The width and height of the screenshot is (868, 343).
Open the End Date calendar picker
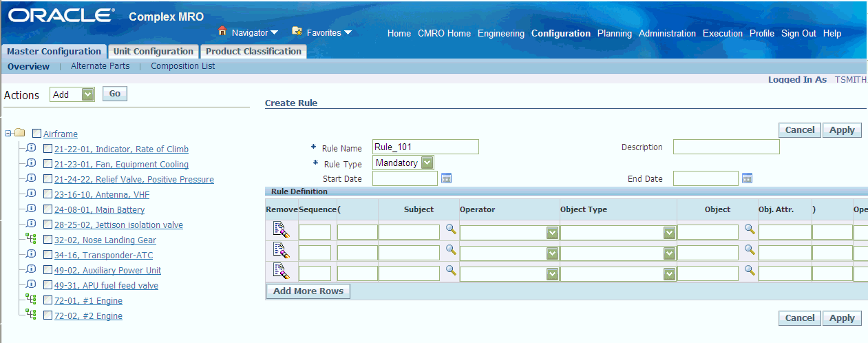click(748, 178)
